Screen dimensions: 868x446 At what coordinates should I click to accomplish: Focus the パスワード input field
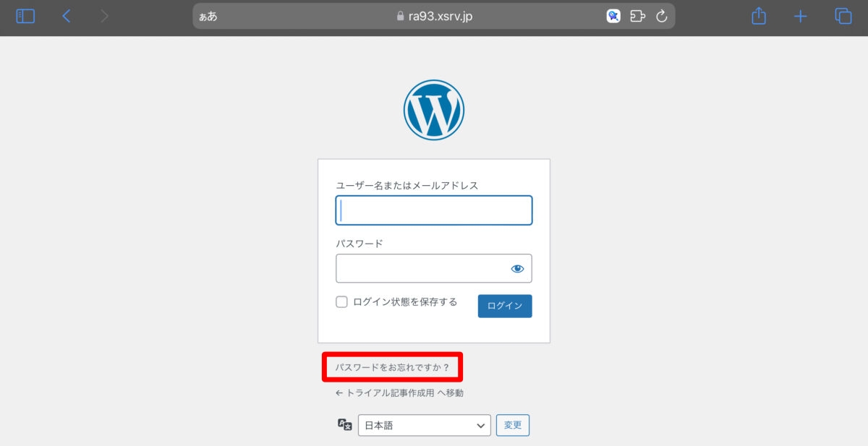pos(434,268)
